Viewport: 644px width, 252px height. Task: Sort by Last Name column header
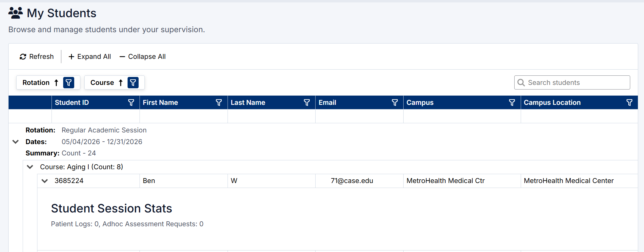point(248,103)
